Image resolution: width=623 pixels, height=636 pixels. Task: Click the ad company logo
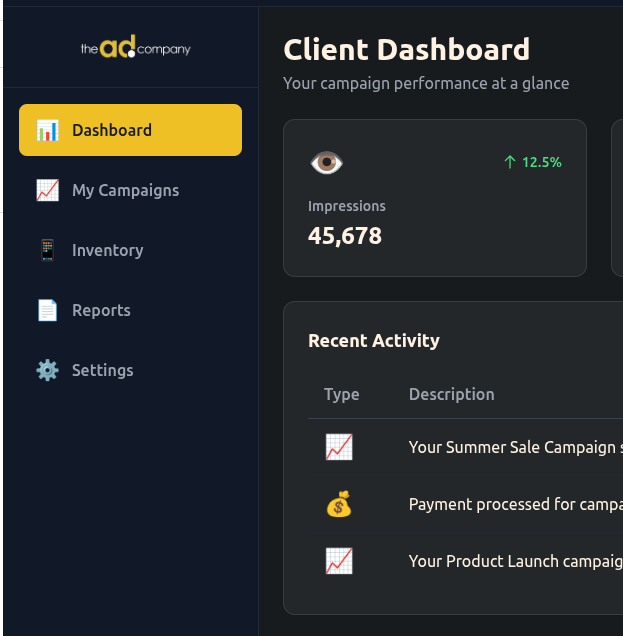coord(135,48)
